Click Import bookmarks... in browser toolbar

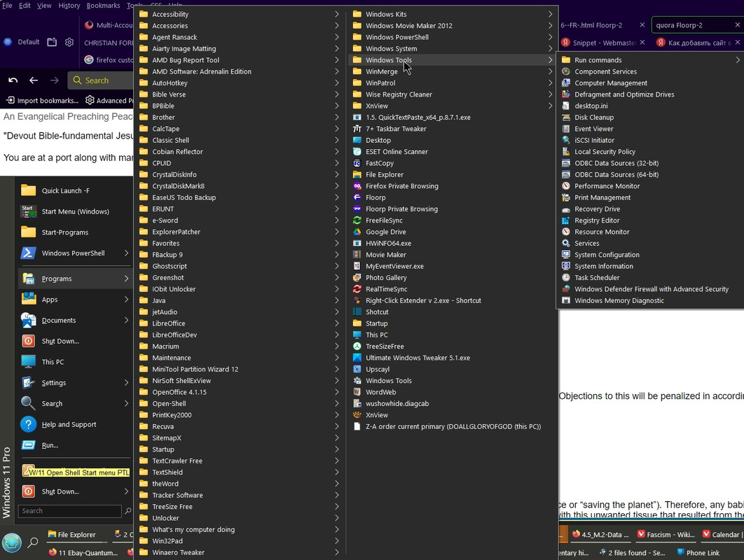42,101
